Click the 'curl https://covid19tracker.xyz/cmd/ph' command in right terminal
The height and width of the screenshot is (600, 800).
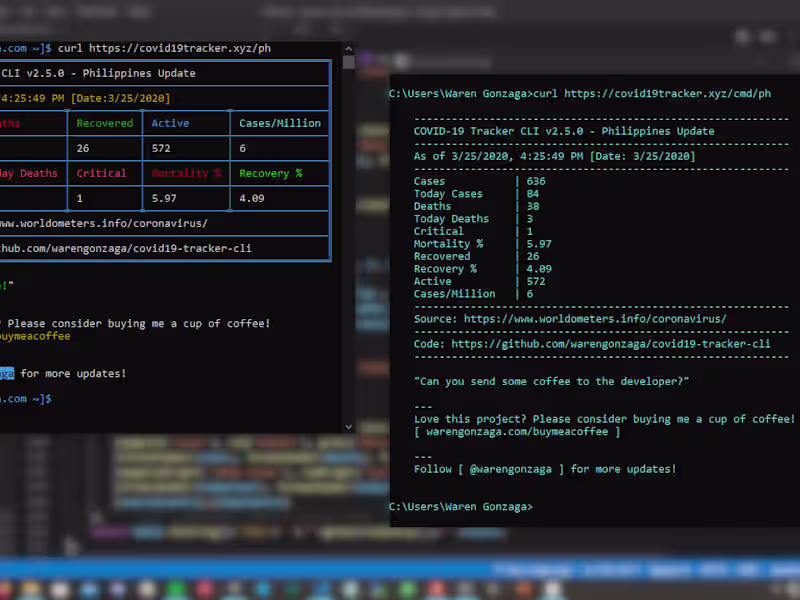pos(652,94)
